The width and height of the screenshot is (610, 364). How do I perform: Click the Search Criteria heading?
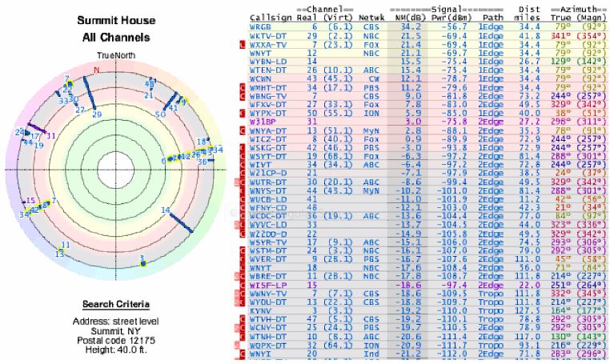click(x=116, y=305)
